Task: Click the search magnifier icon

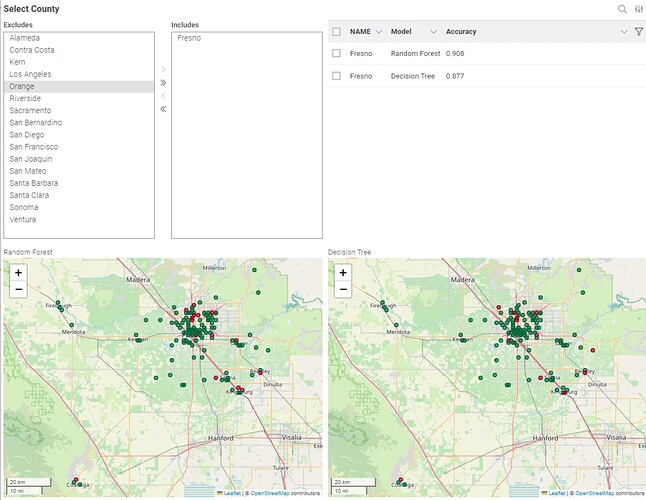Action: click(x=622, y=9)
